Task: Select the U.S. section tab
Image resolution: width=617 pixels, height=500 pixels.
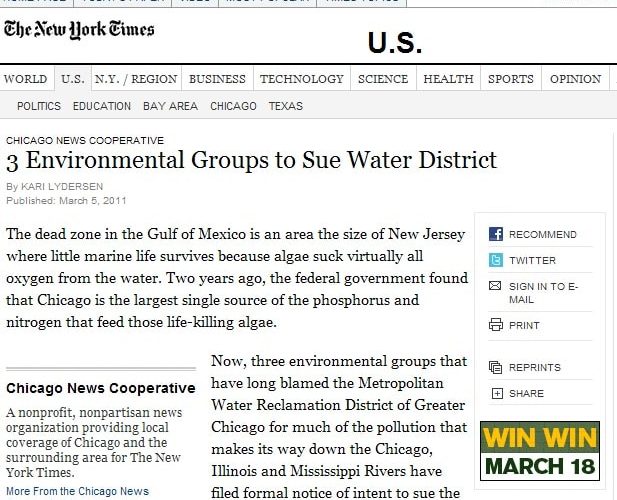Action: pos(73,79)
